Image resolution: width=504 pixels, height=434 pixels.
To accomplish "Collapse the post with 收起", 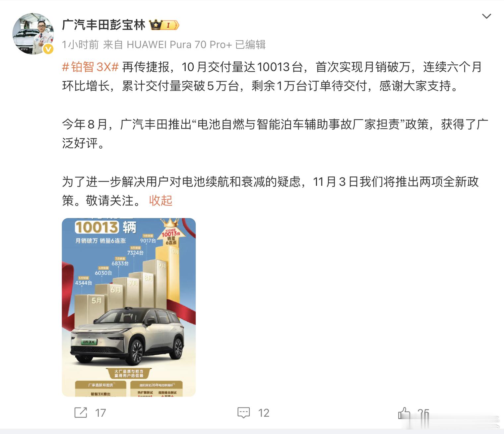I will pyautogui.click(x=161, y=200).
